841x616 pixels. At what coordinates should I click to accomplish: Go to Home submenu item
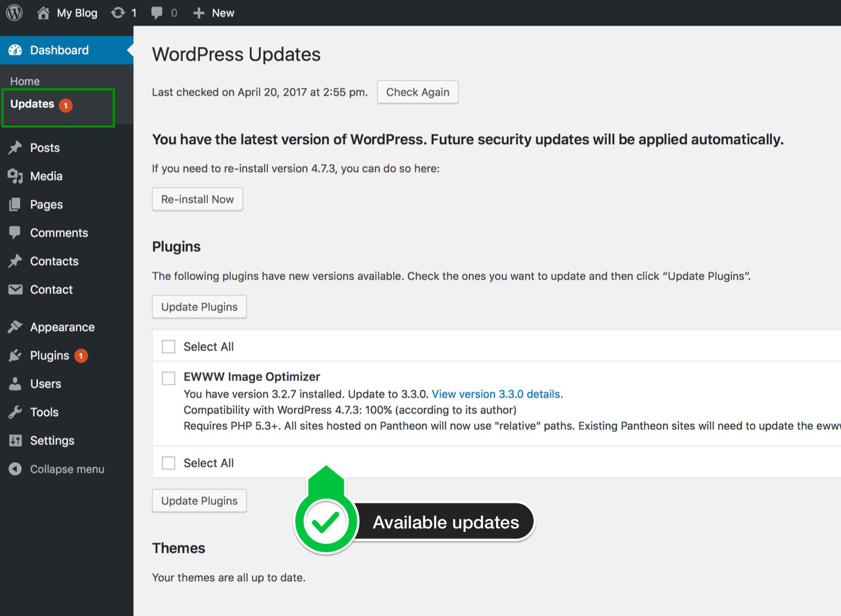coord(25,81)
